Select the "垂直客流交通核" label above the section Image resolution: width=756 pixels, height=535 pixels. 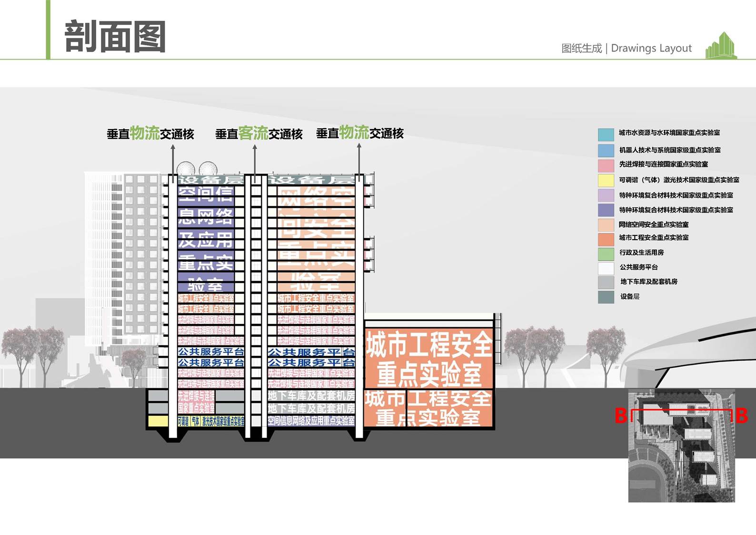[x=259, y=133]
